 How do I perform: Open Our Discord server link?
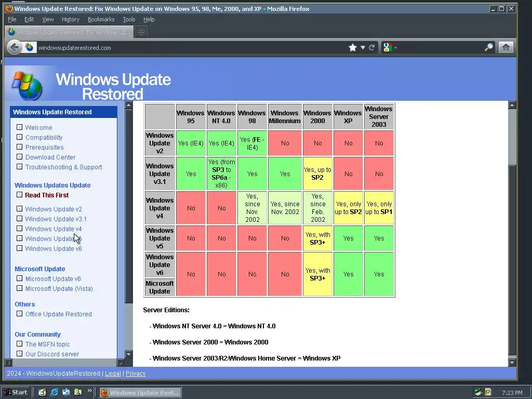coord(52,354)
